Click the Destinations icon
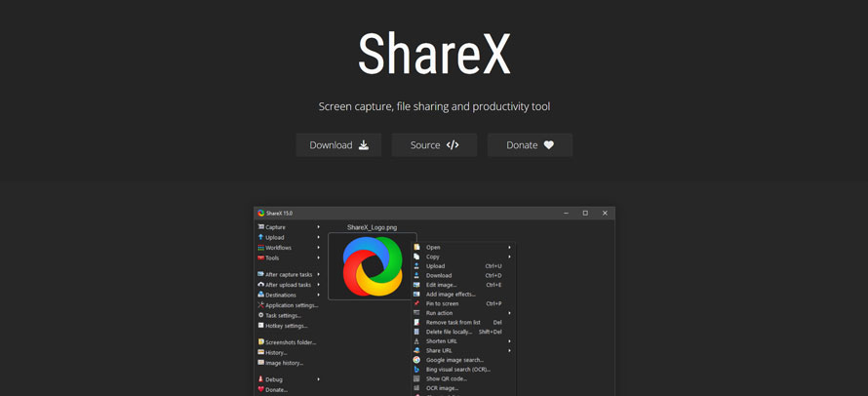This screenshot has height=396, width=868. [260, 295]
